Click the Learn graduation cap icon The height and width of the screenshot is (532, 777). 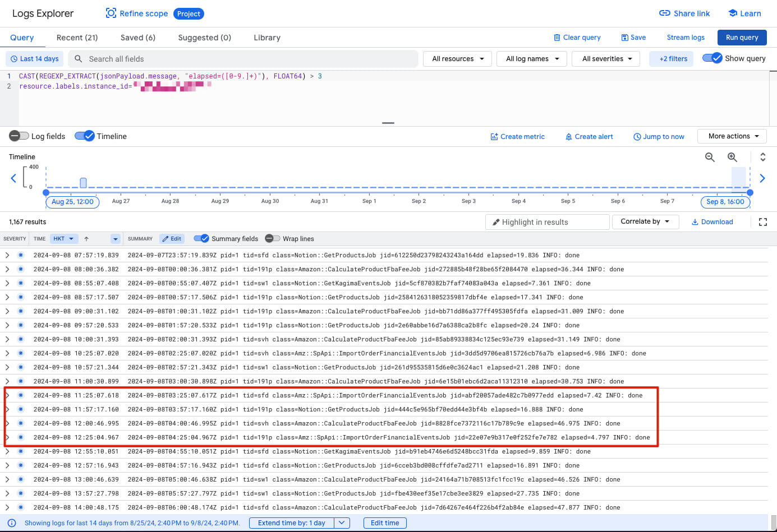733,13
